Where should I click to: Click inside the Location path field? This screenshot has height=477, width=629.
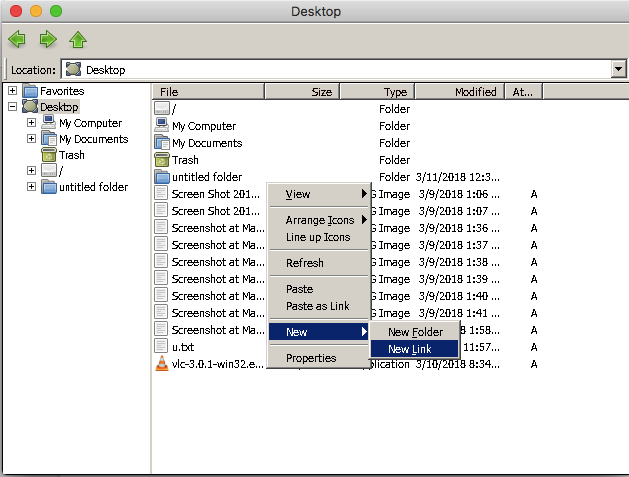click(x=340, y=70)
